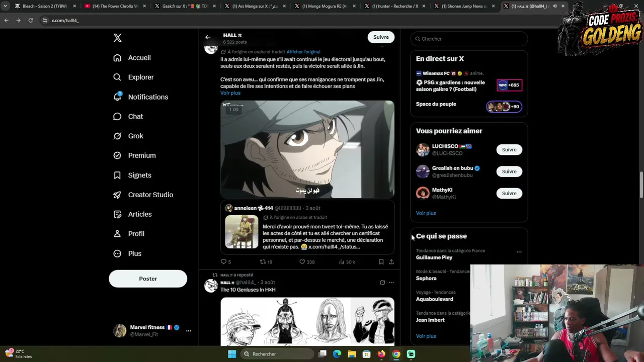Open more options for Guillaume Pley trend
This screenshot has height=362, width=644.
click(x=519, y=252)
